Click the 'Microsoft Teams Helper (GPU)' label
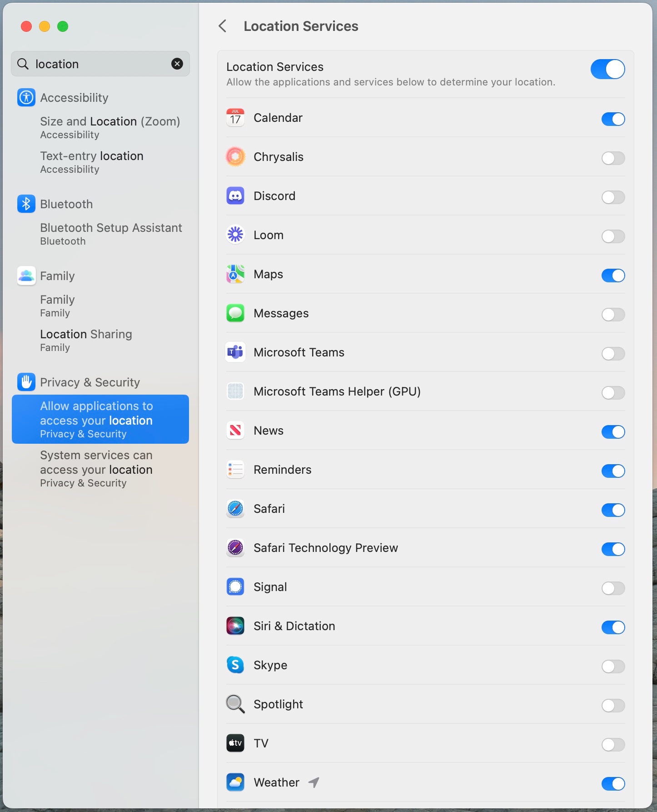This screenshot has width=657, height=812. pos(337,391)
